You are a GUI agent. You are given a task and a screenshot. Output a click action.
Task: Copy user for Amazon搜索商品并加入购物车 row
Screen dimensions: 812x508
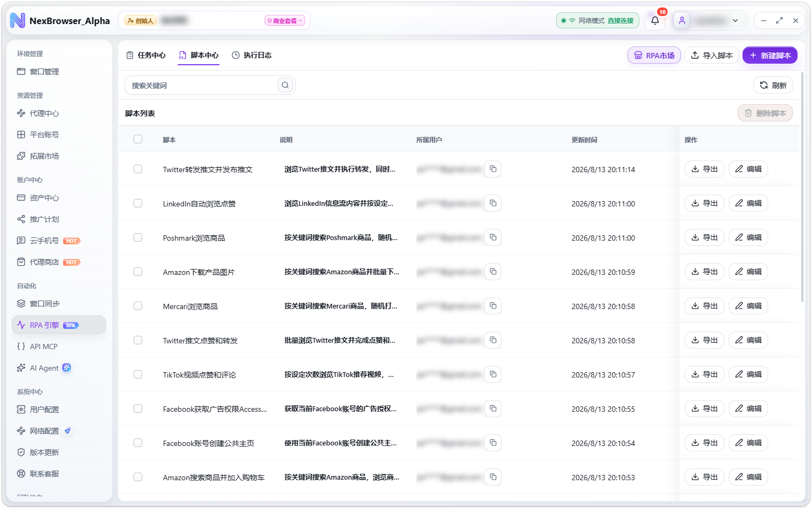493,477
